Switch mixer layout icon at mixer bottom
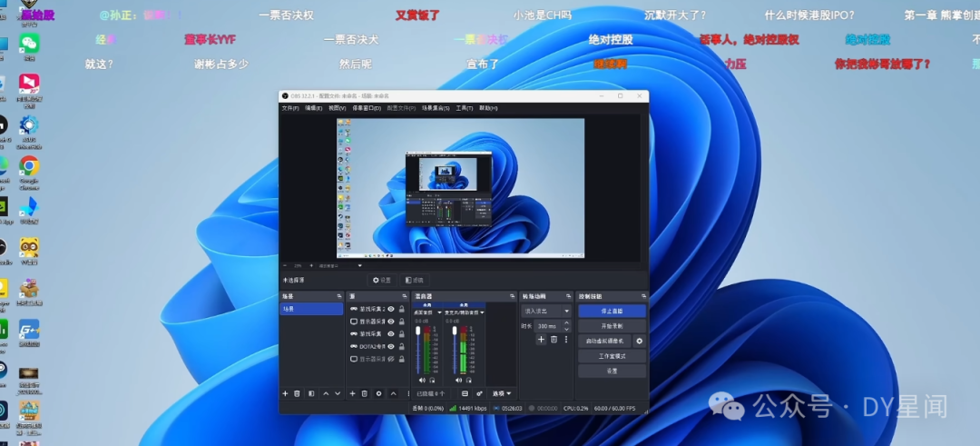Screen dimensions: 980x446 pyautogui.click(x=465, y=393)
